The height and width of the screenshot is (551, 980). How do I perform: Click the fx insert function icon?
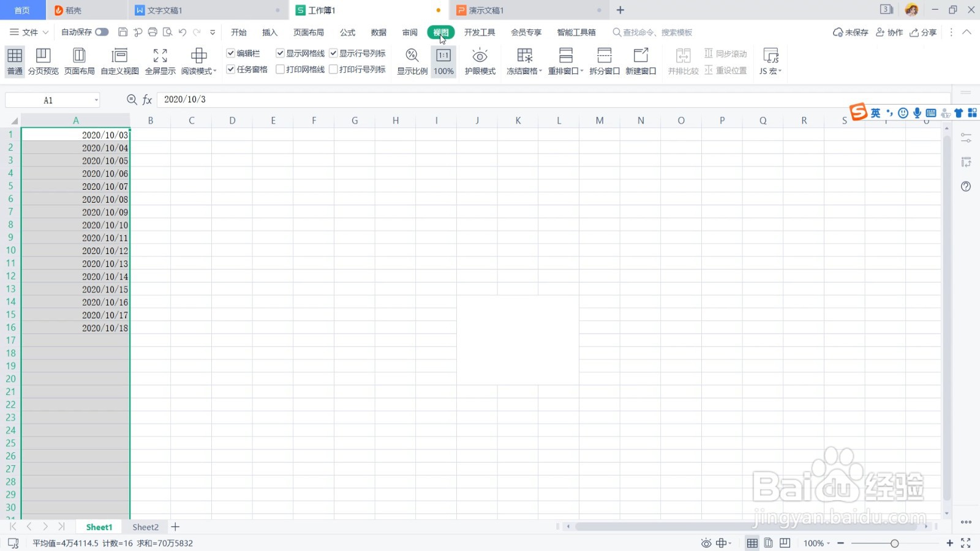[147, 100]
